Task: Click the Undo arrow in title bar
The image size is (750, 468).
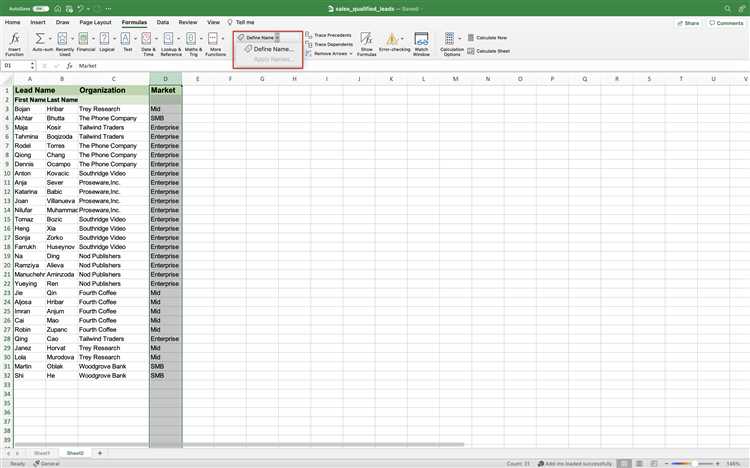Action: click(80, 9)
